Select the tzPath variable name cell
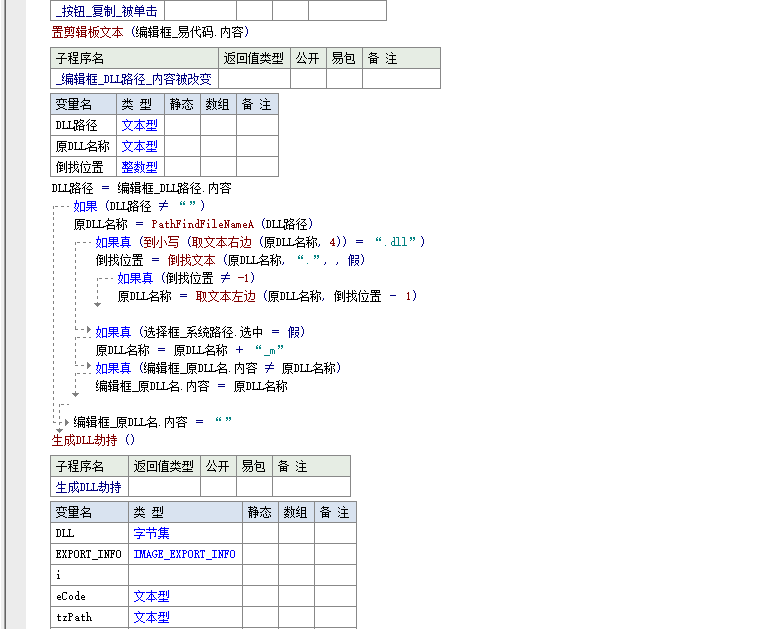Viewport: 758px width, 629px height. pyautogui.click(x=89, y=617)
